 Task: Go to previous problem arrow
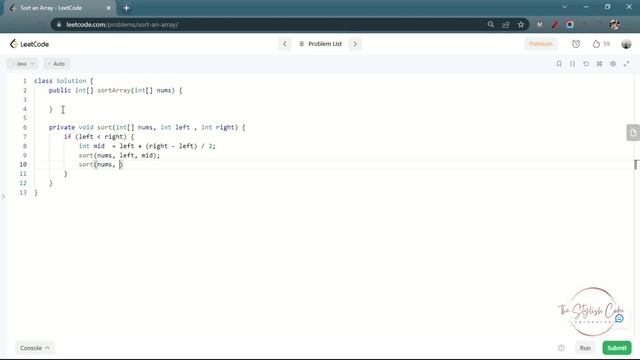tap(284, 44)
